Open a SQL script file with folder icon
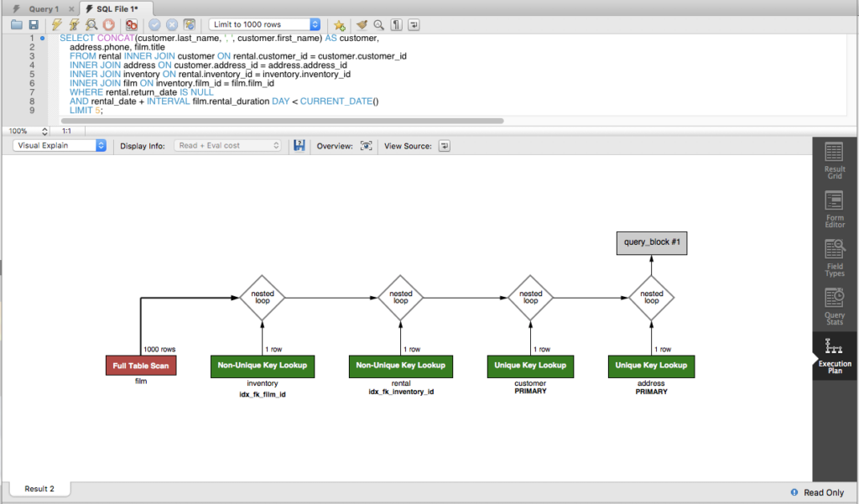 [16, 25]
